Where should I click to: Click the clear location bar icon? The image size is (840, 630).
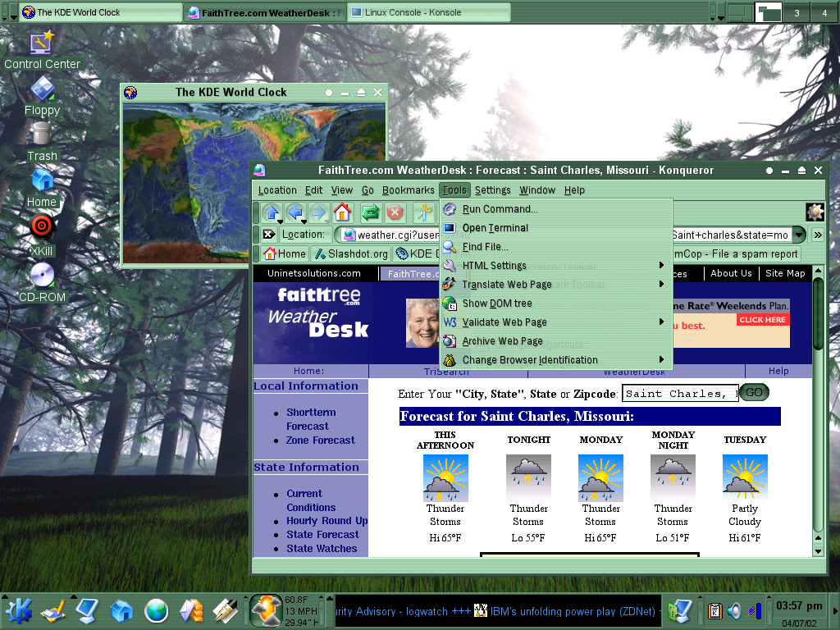click(x=269, y=234)
